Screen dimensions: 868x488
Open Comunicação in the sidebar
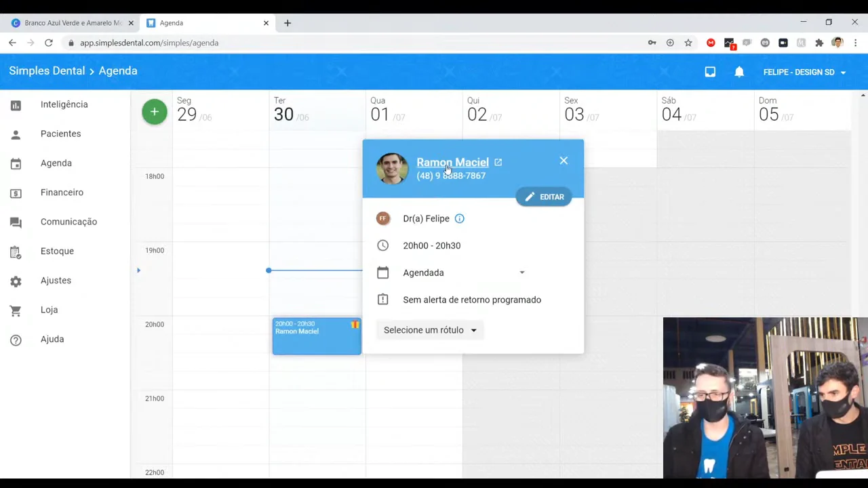[68, 222]
